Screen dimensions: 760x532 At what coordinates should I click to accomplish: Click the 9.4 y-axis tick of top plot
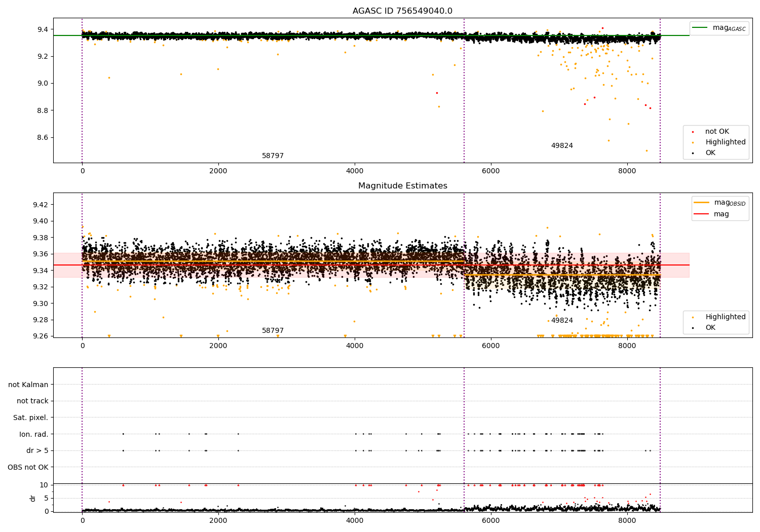pyautogui.click(x=43, y=29)
